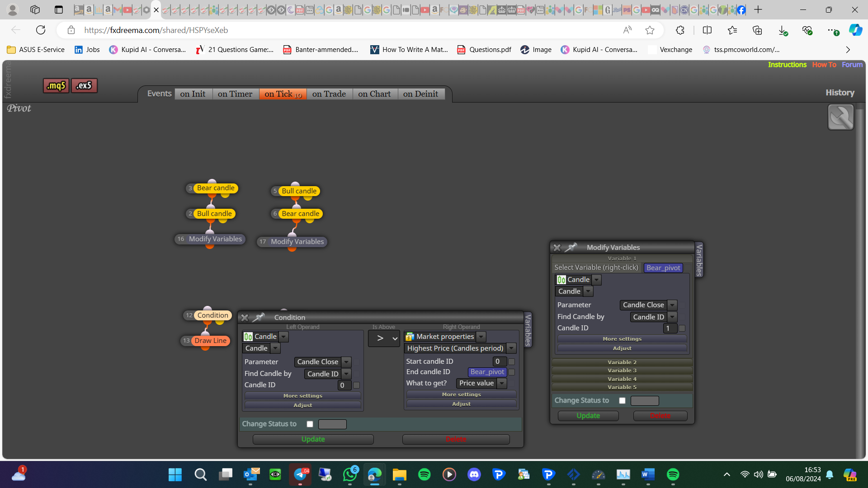
Task: Toggle checkbox next to Condition Candle ID
Action: (x=356, y=385)
